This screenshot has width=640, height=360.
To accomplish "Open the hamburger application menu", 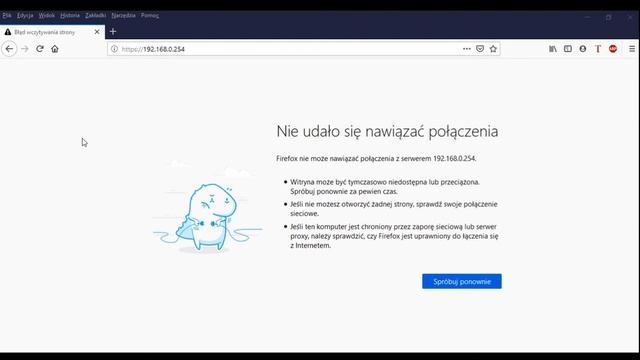I will [632, 49].
